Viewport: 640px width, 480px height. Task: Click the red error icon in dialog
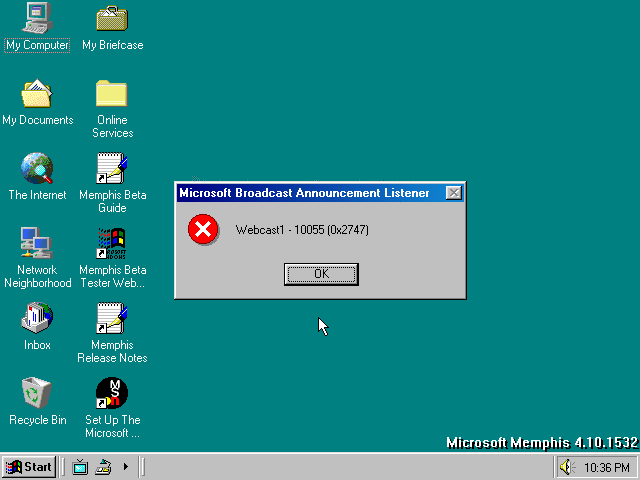pyautogui.click(x=203, y=229)
